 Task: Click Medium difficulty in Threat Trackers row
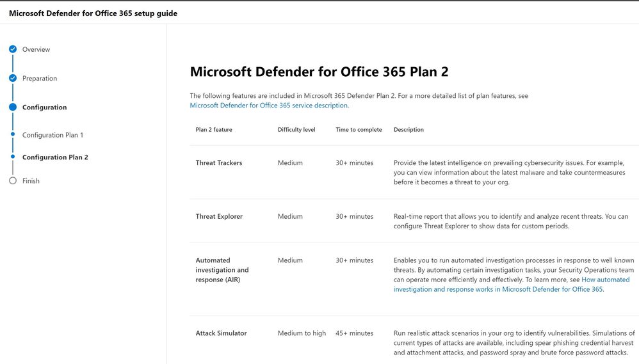coord(290,163)
